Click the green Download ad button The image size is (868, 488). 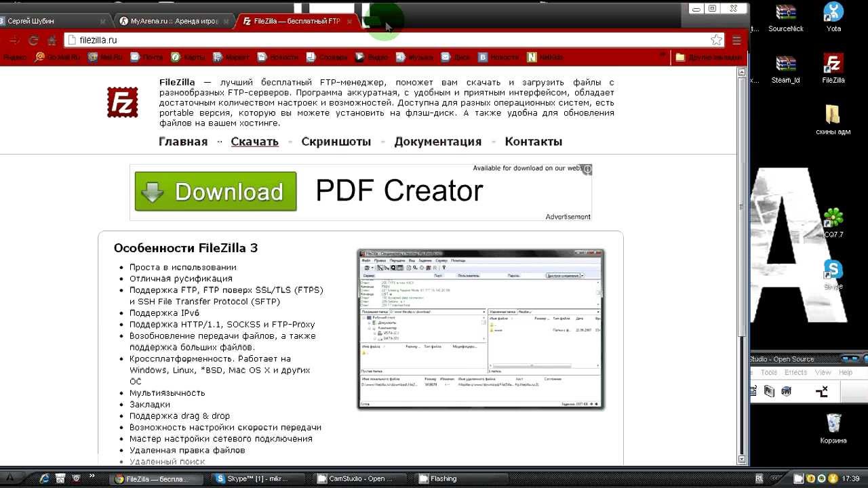point(216,191)
